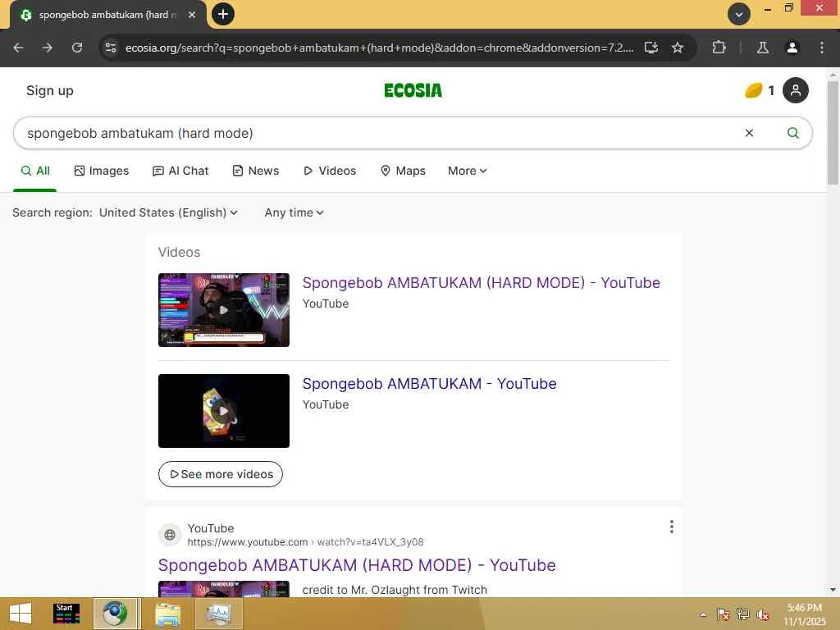This screenshot has height=630, width=840.
Task: Clear the search box with X
Action: click(x=750, y=133)
